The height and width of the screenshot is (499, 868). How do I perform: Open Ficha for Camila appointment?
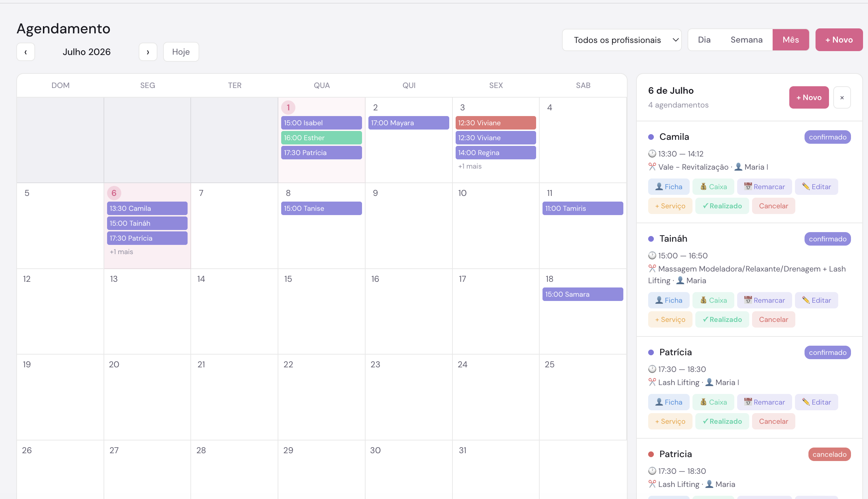coord(669,187)
